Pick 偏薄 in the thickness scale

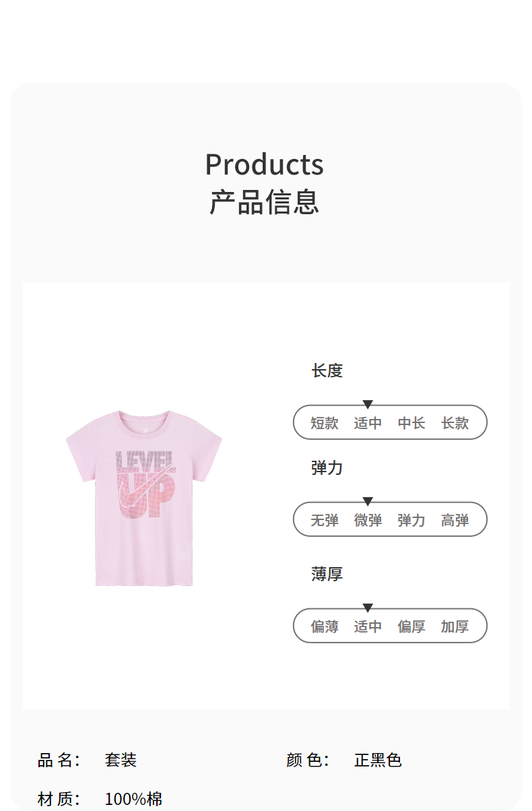[x=325, y=626]
